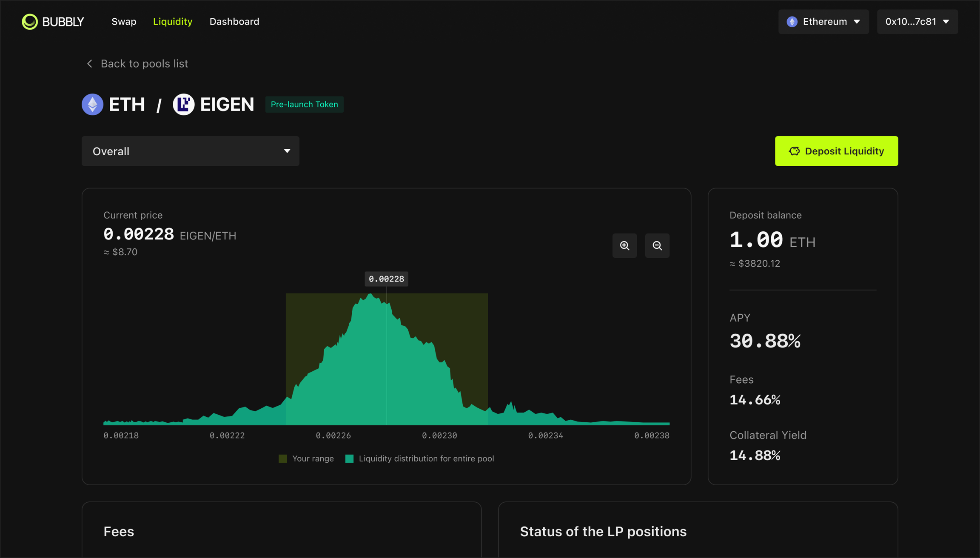Screen dimensions: 980x558
Task: Click the back arrow chevron icon
Action: (x=89, y=64)
